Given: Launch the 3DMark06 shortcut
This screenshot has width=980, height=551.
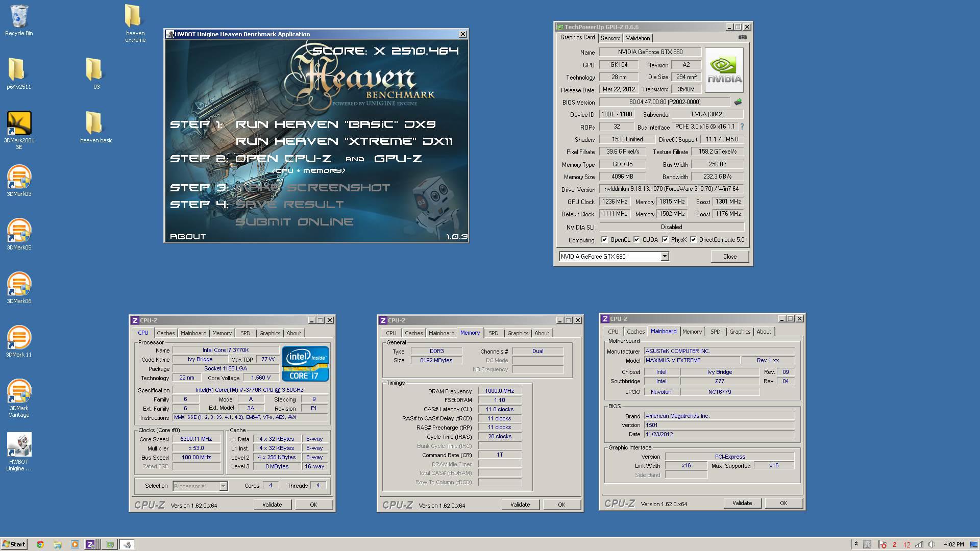Looking at the screenshot, I should 19,288.
